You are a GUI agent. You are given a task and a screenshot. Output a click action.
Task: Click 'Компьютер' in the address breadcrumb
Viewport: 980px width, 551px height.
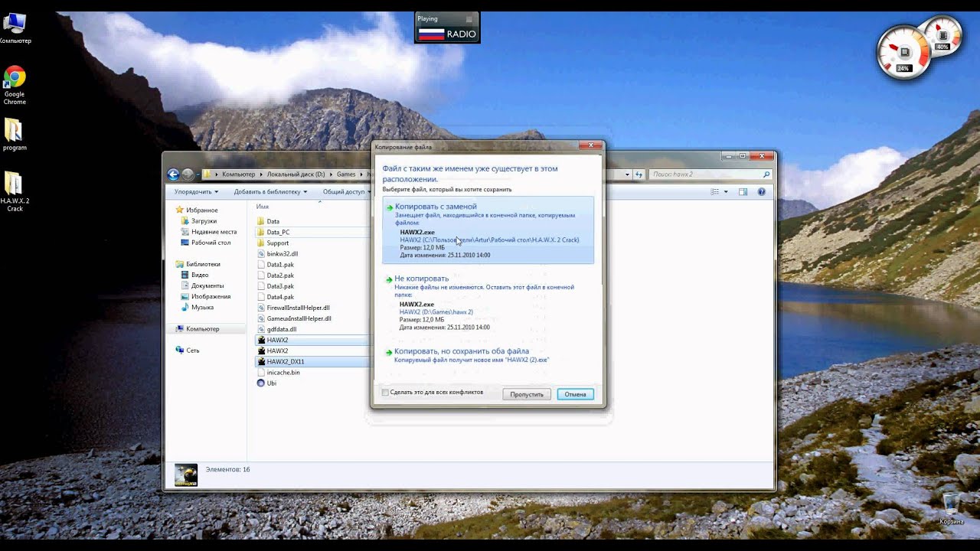238,174
